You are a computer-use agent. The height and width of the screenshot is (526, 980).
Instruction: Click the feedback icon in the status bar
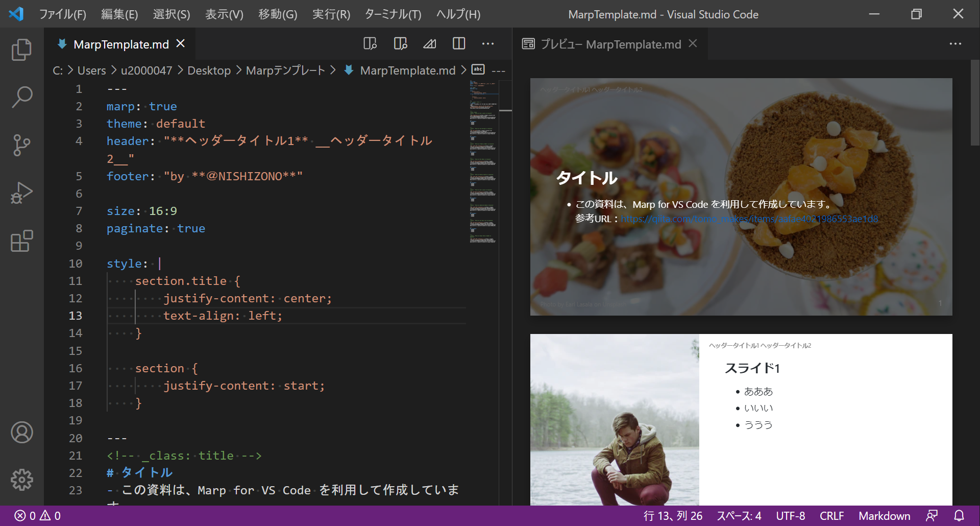(932, 516)
